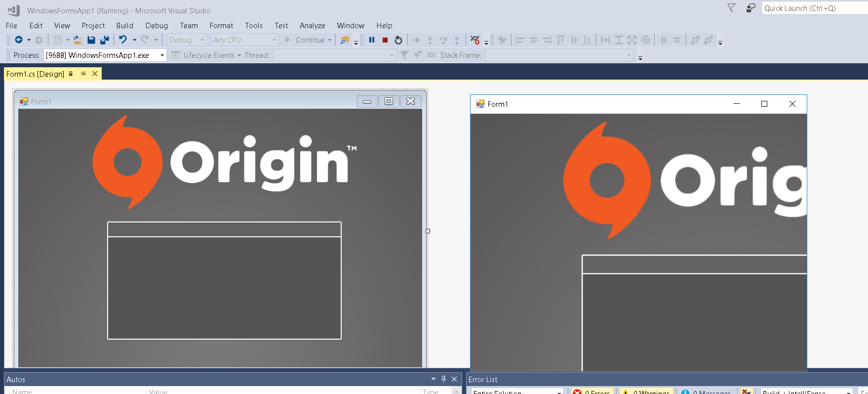Click the Align Lefts layout icon

[x=520, y=40]
